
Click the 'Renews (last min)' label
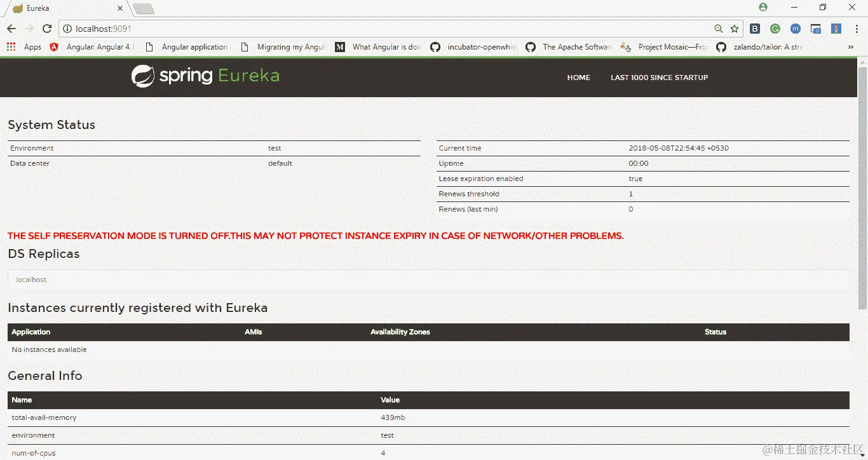pyautogui.click(x=468, y=209)
